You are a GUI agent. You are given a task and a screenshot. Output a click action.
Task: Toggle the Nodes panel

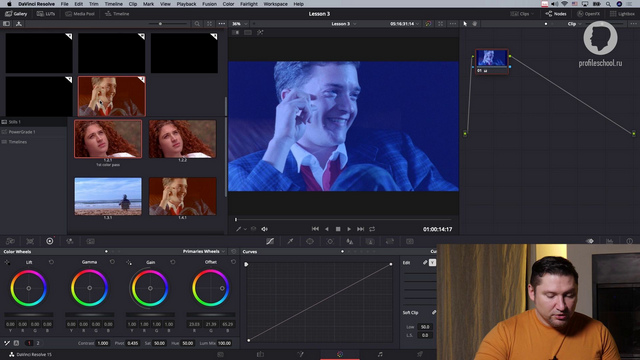[x=556, y=13]
